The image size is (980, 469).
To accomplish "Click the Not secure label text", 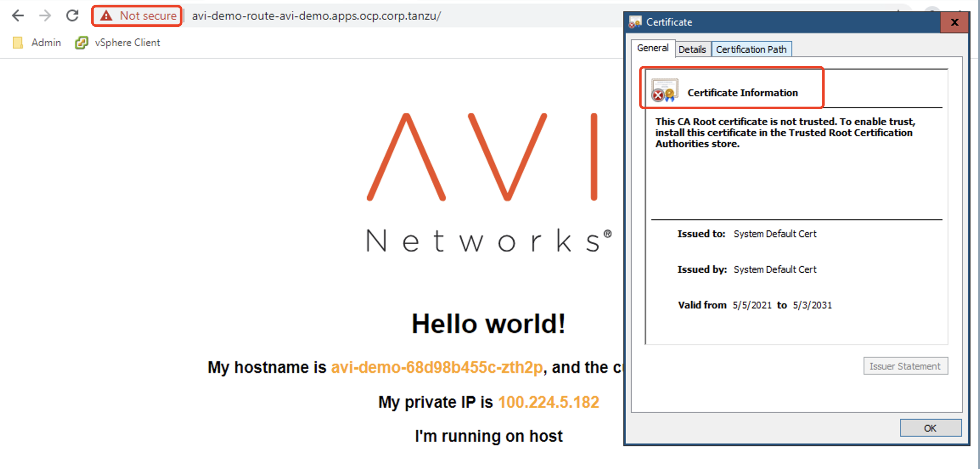I will [148, 16].
